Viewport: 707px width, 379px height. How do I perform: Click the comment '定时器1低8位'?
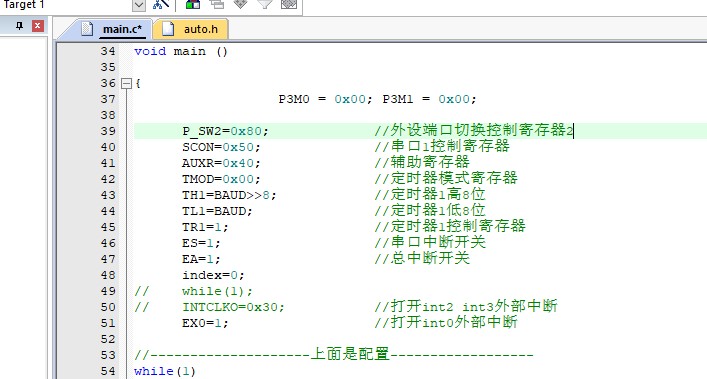430,210
